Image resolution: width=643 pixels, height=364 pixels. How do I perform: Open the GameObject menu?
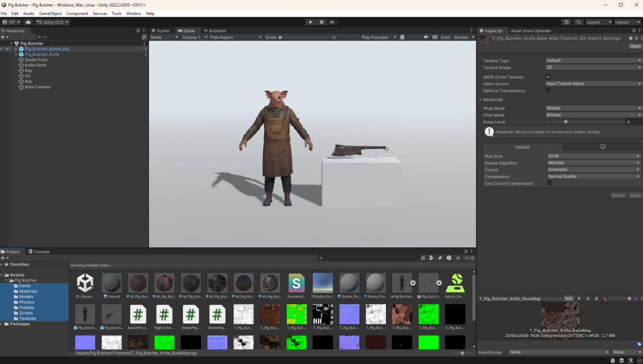click(50, 13)
